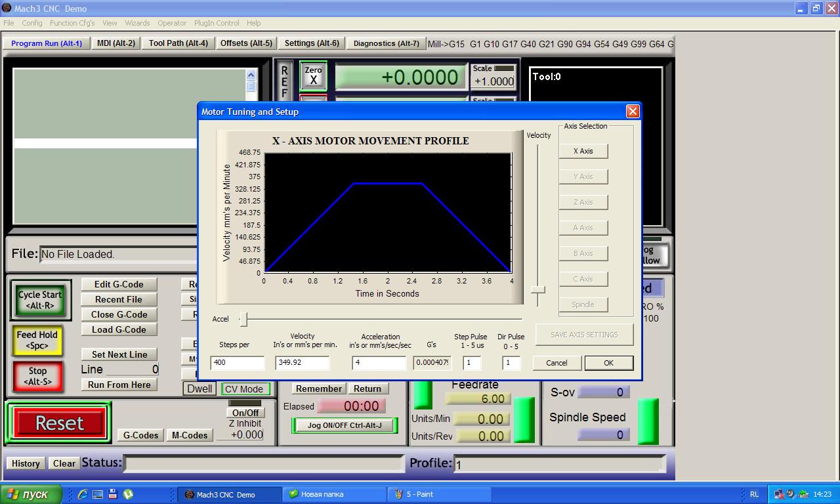This screenshot has height=504, width=840.
Task: Switch to the MDI (Alt-2) tab
Action: (x=116, y=43)
